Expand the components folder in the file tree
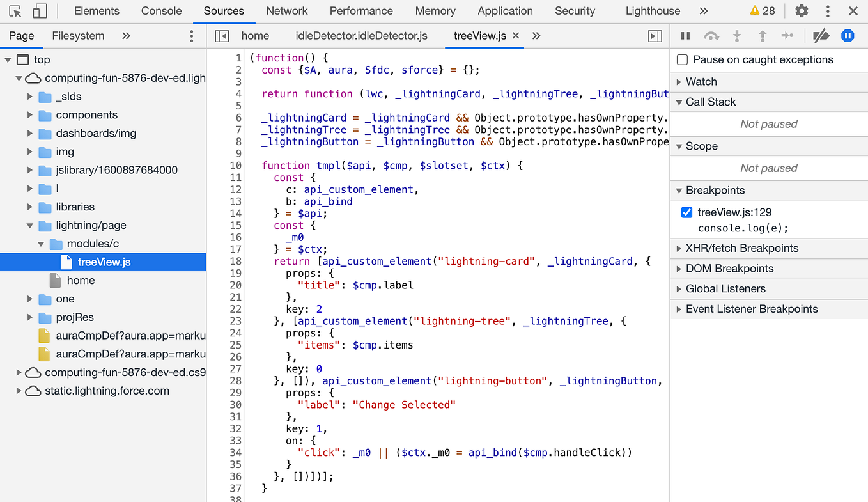The height and width of the screenshot is (502, 868). [x=29, y=115]
